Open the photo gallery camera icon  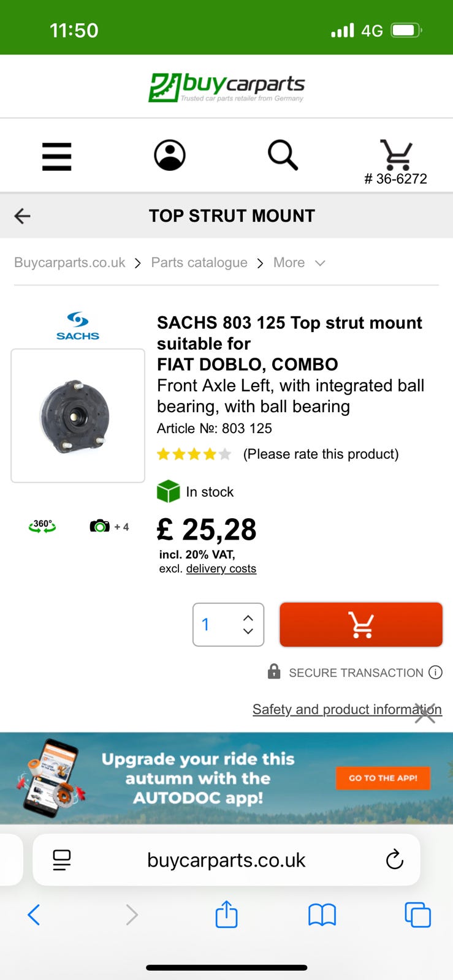(100, 526)
